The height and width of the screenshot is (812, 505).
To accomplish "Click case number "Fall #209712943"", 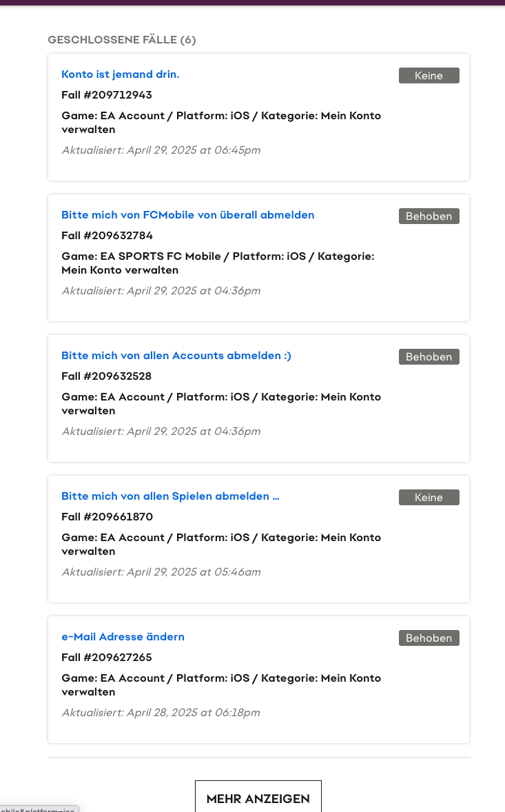I will [x=106, y=95].
